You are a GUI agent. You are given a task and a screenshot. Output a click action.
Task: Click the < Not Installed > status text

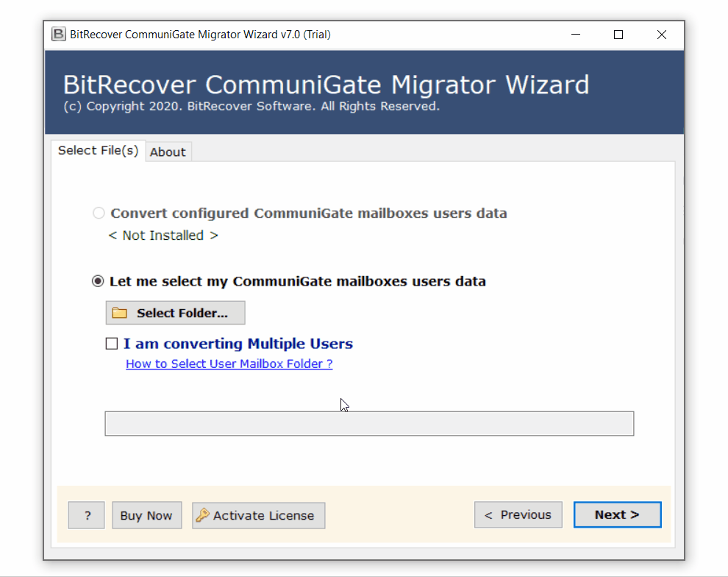tap(163, 236)
